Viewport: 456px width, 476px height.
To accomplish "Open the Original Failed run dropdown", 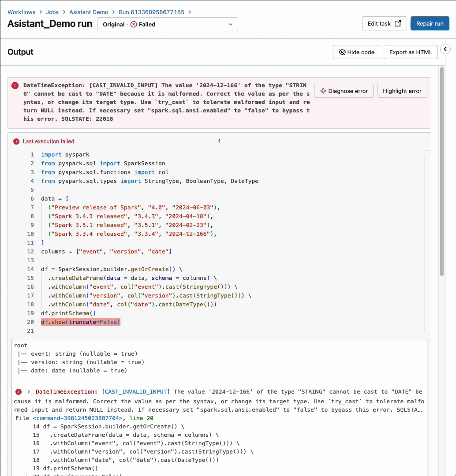I will click(x=167, y=25).
